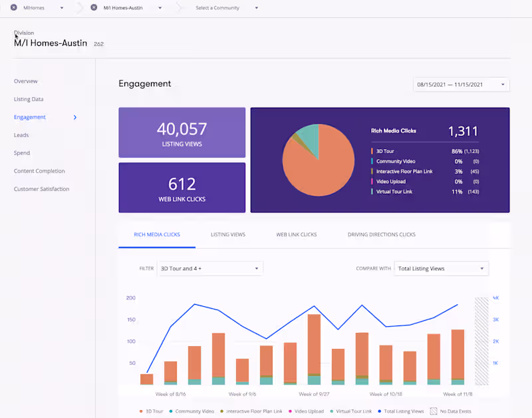Open Spend in the sidebar
This screenshot has width=532, height=418.
(22, 153)
